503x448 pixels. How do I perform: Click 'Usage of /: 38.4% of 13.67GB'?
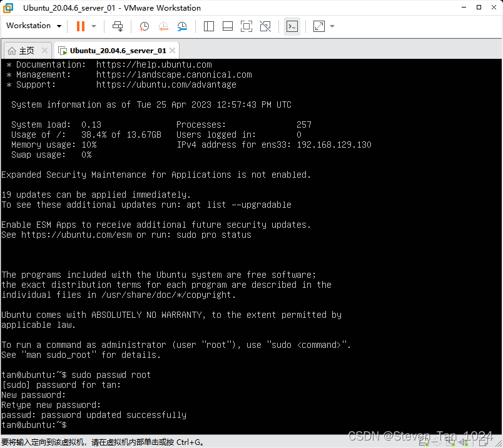[86, 135]
